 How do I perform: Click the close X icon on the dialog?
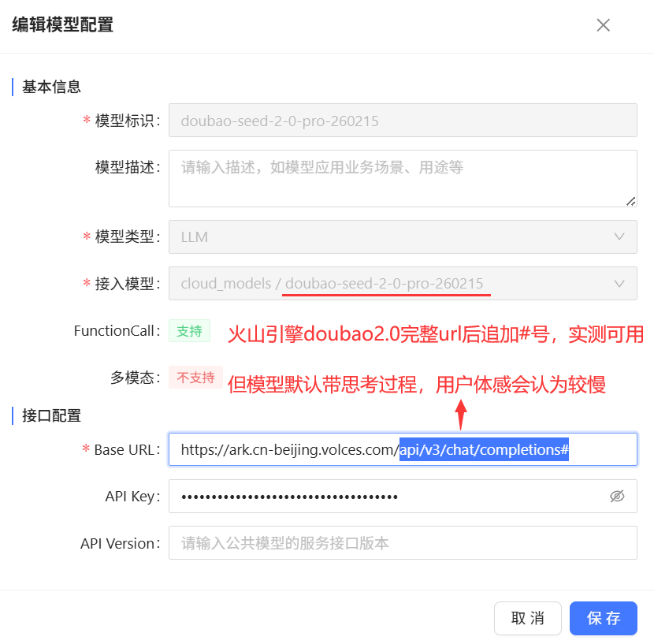(603, 24)
